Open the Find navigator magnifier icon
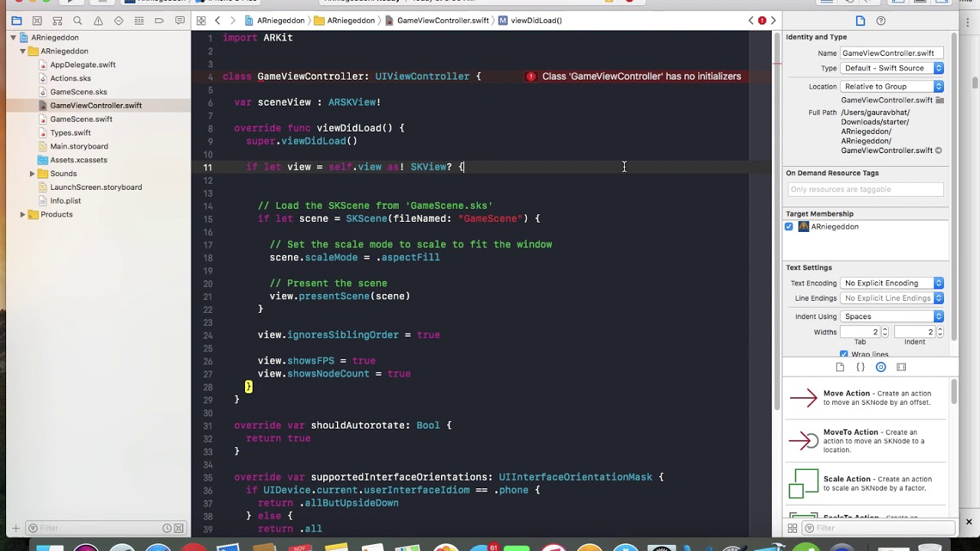The image size is (980, 551). click(77, 21)
